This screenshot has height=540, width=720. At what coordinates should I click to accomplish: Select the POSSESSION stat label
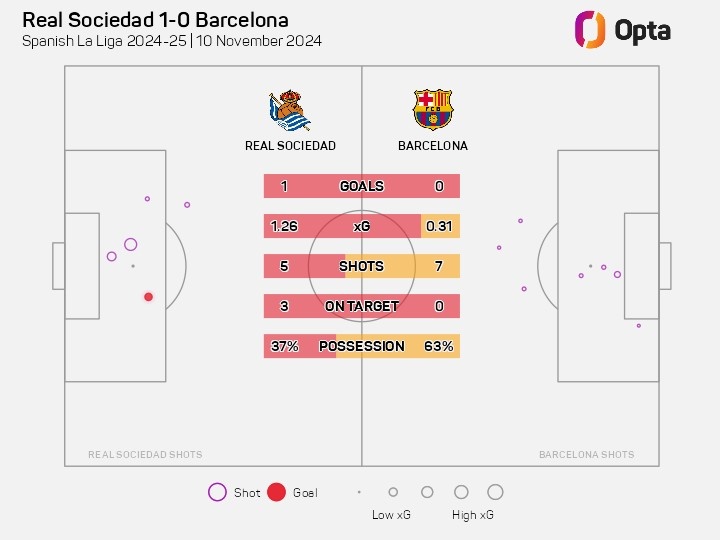pyautogui.click(x=361, y=346)
